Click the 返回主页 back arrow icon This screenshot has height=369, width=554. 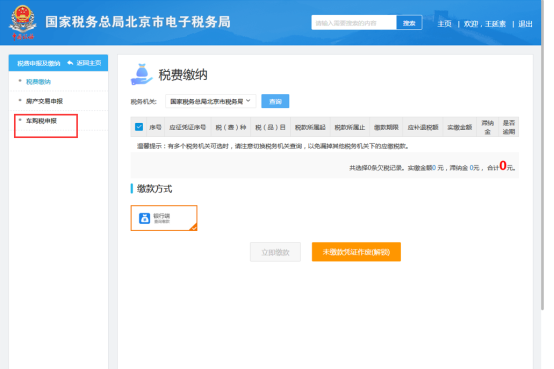pos(70,63)
